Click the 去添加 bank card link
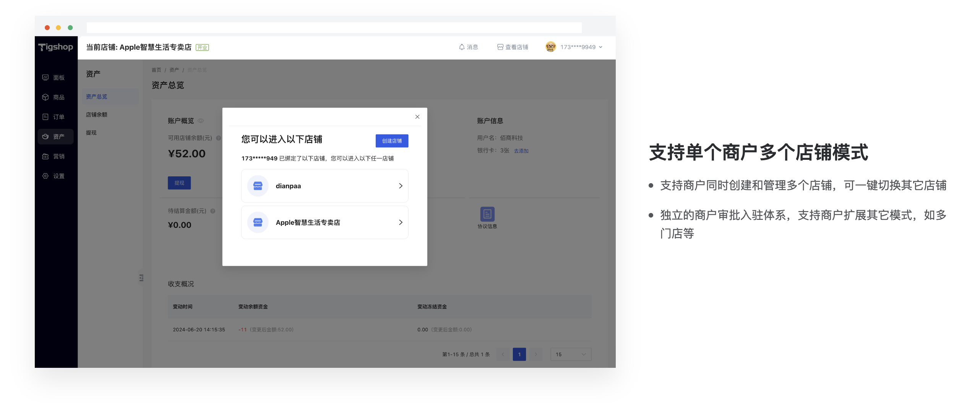 521,151
